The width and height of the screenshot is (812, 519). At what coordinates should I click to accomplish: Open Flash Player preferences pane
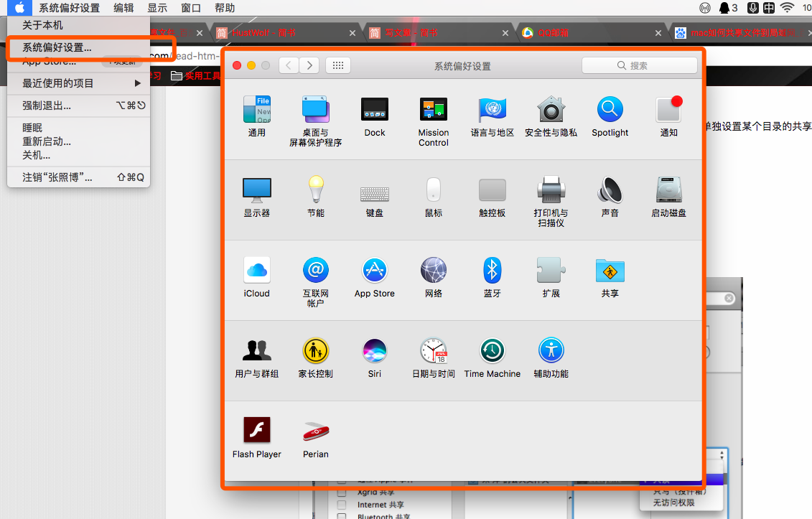[257, 438]
